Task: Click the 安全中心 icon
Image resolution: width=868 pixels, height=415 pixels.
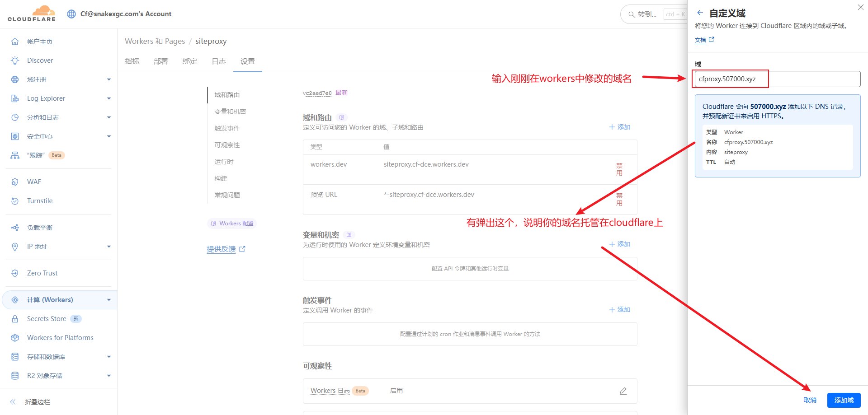Action: click(x=15, y=136)
